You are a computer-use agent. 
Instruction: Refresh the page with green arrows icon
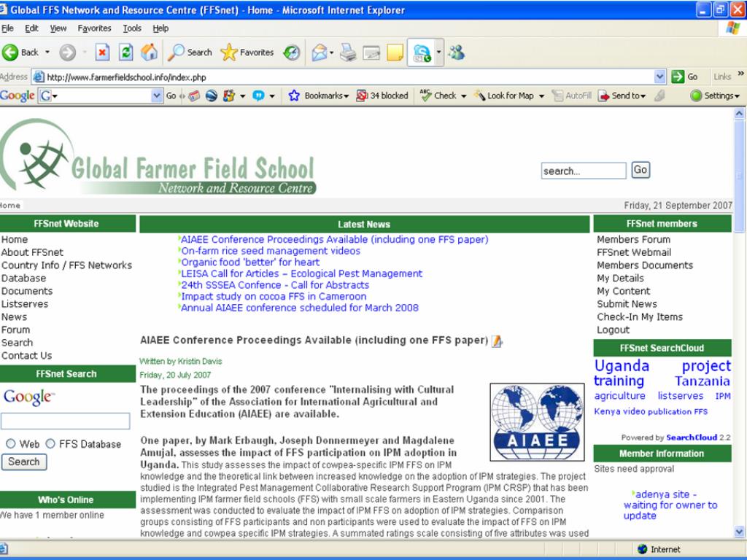click(x=125, y=52)
